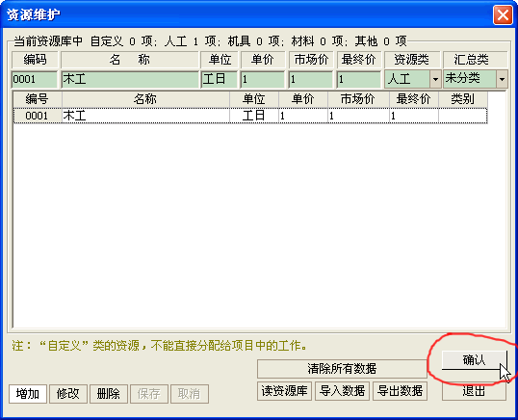Click the 修改 button

pos(68,394)
